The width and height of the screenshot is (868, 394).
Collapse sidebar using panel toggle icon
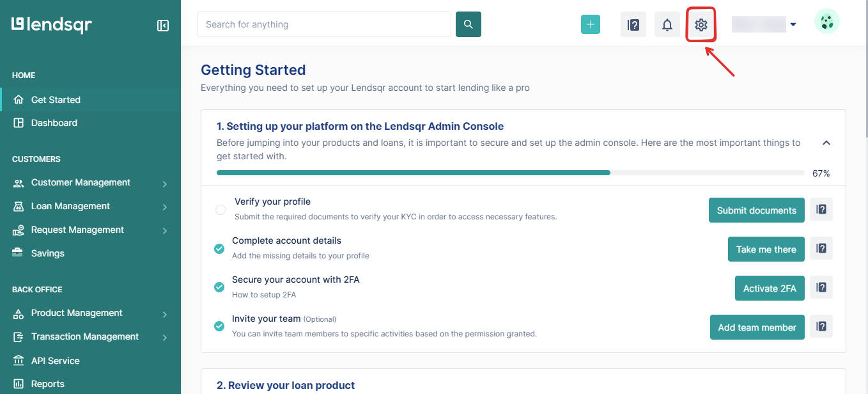coord(163,26)
